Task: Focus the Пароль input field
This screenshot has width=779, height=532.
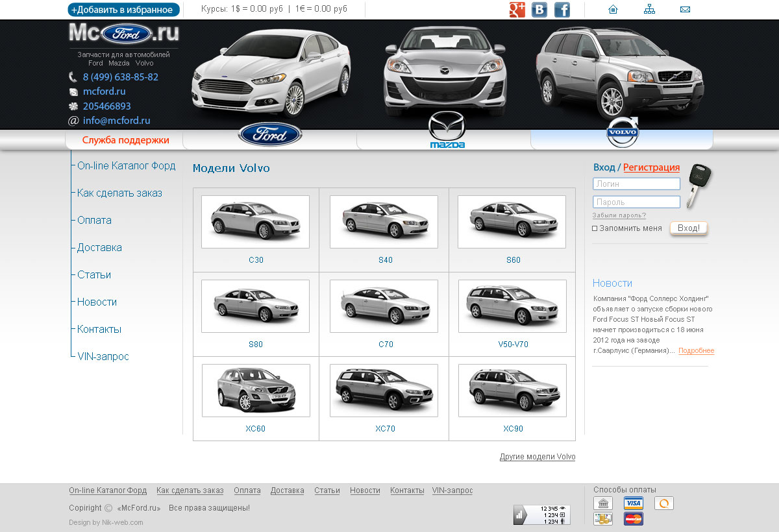Action: (x=636, y=202)
